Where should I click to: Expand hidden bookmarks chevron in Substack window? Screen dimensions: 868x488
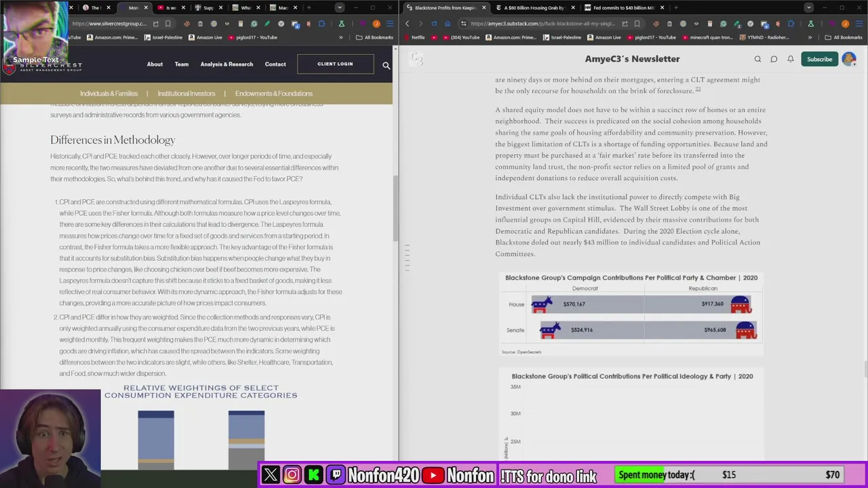click(x=810, y=37)
